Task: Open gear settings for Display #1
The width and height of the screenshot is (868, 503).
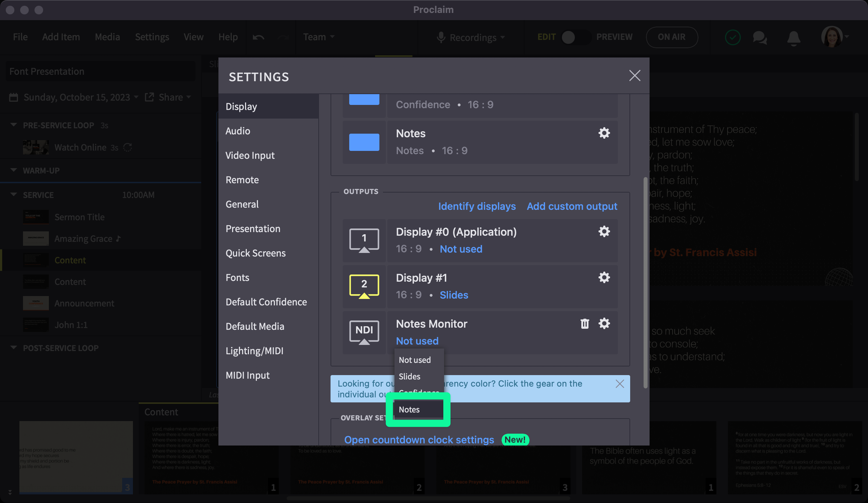Action: point(604,277)
